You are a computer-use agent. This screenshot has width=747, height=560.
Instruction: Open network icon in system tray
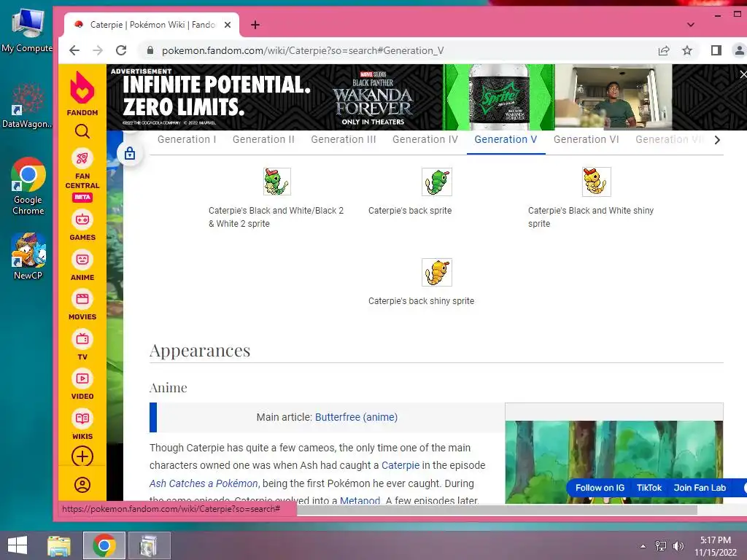(661, 545)
